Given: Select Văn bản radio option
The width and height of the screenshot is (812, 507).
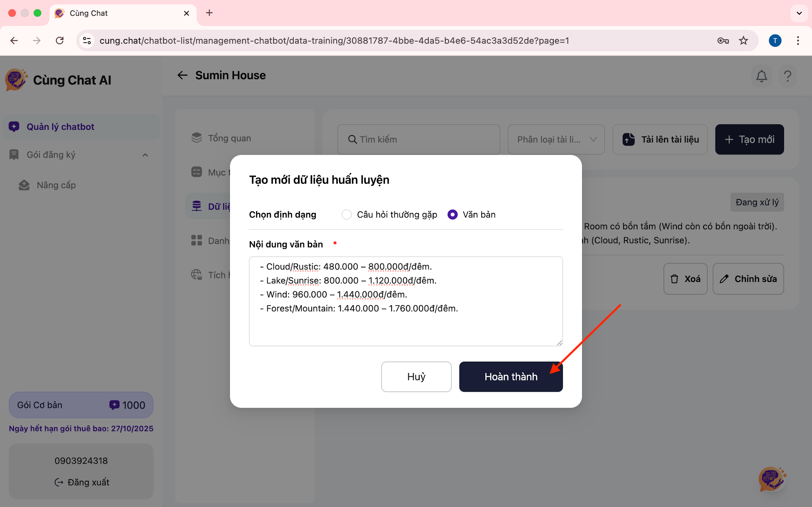Looking at the screenshot, I should point(452,215).
